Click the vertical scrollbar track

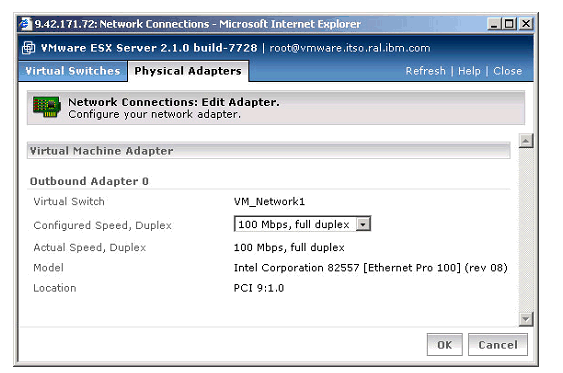point(526,230)
